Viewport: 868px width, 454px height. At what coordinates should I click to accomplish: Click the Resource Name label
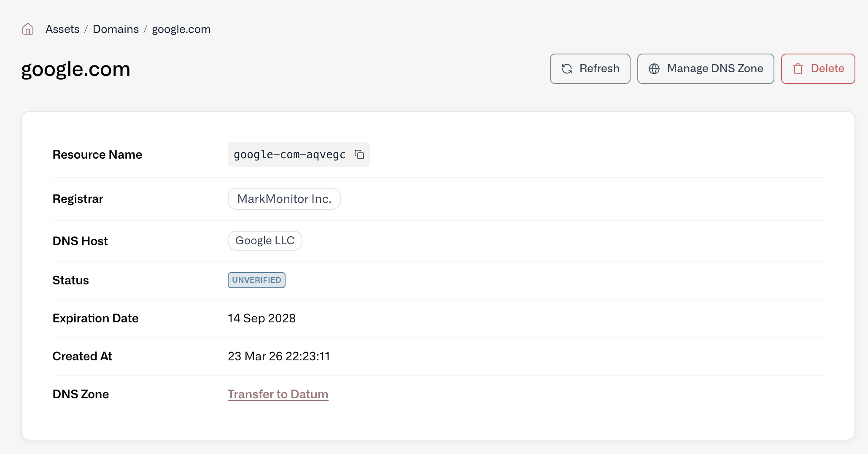pos(97,154)
